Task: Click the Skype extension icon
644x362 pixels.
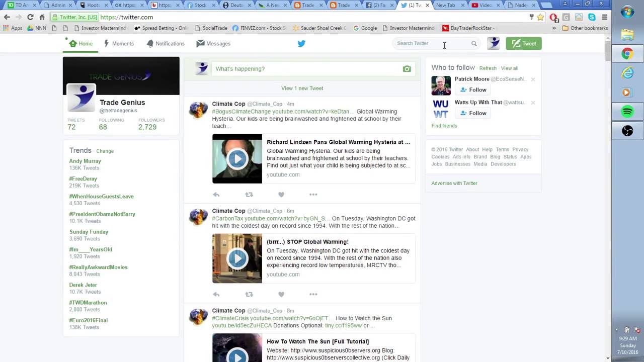Action: 592,17
